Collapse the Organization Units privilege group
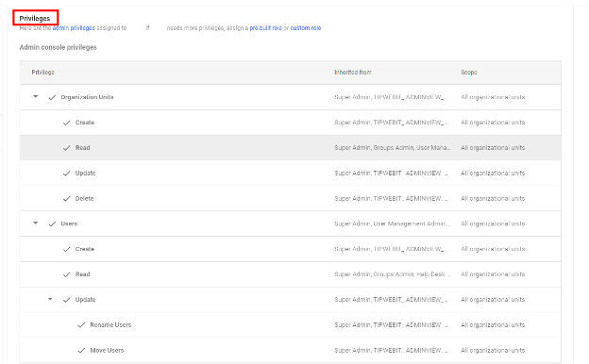 point(35,96)
